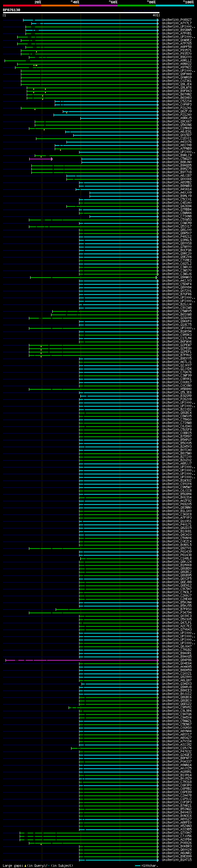
Task: Open hit UniRef100_P21241
Action: pos(176,108)
